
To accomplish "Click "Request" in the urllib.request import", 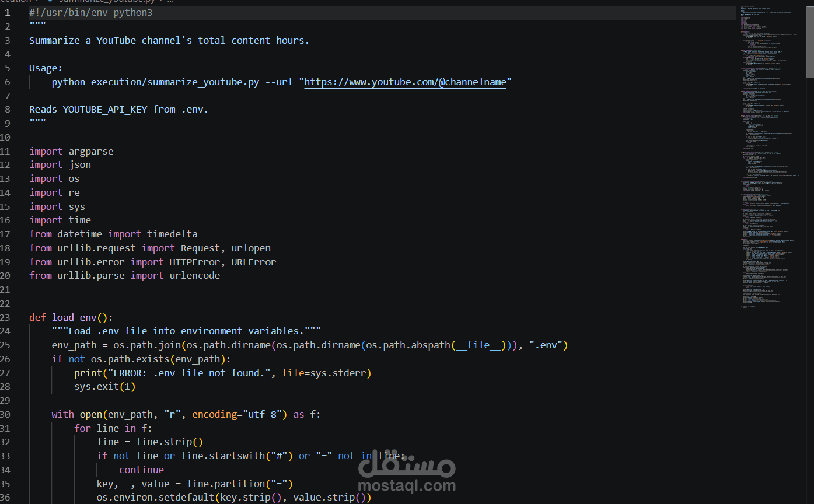I will (x=200, y=248).
